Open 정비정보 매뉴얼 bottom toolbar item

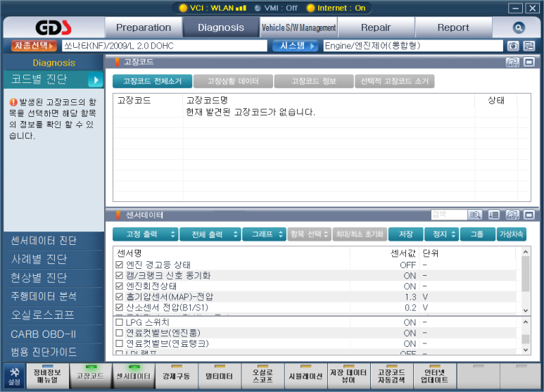pyautogui.click(x=47, y=376)
